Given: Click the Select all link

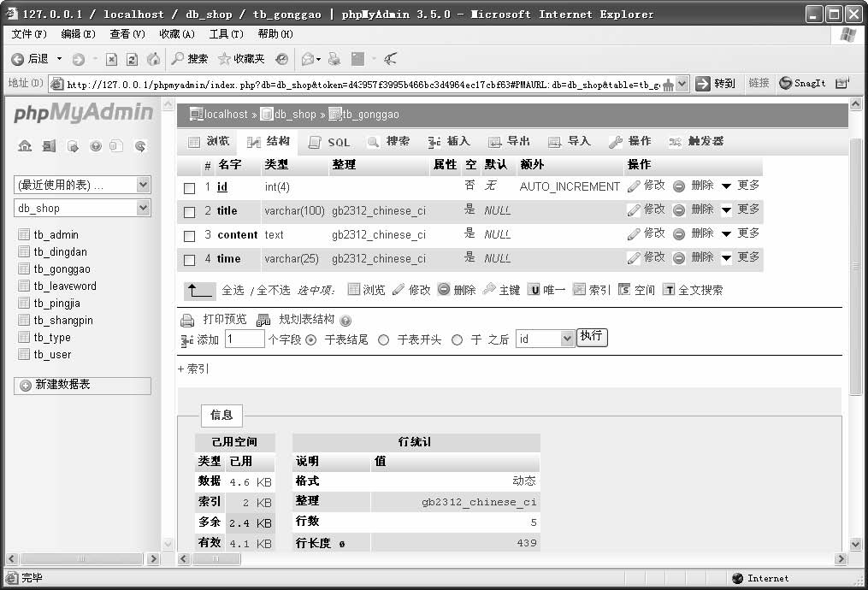Looking at the screenshot, I should click(x=233, y=290).
